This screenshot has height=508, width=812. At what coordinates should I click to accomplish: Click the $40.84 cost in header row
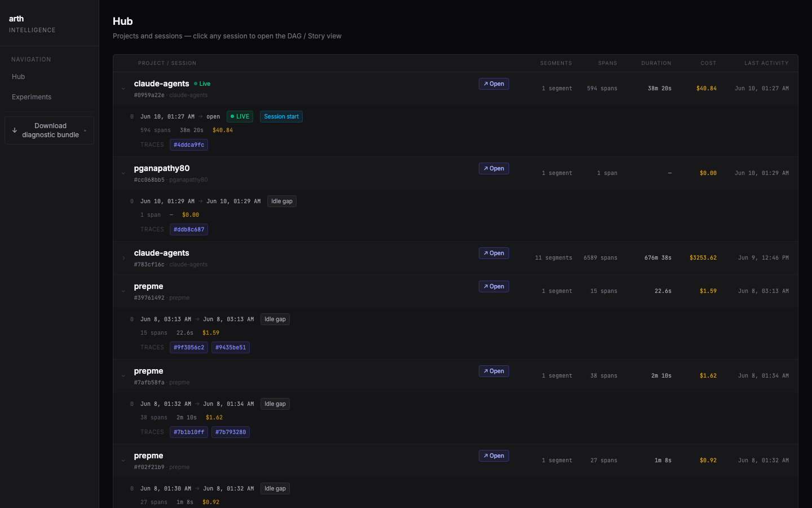(707, 89)
